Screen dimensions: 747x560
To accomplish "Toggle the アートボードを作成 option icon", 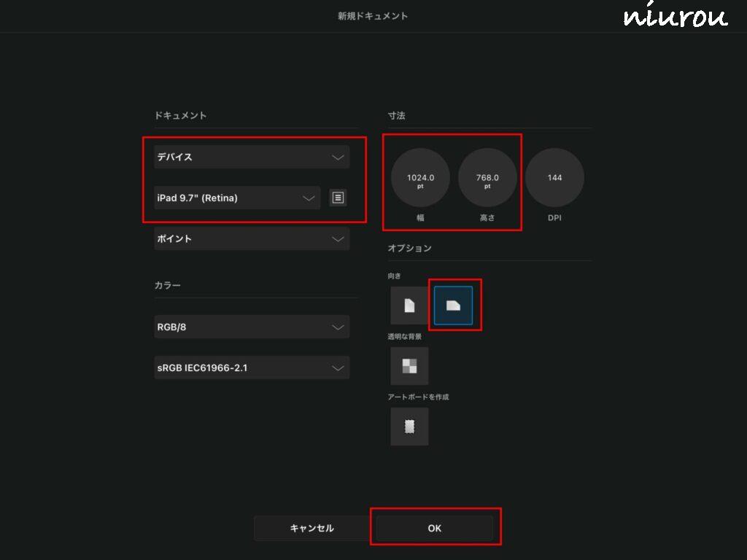I will click(409, 427).
